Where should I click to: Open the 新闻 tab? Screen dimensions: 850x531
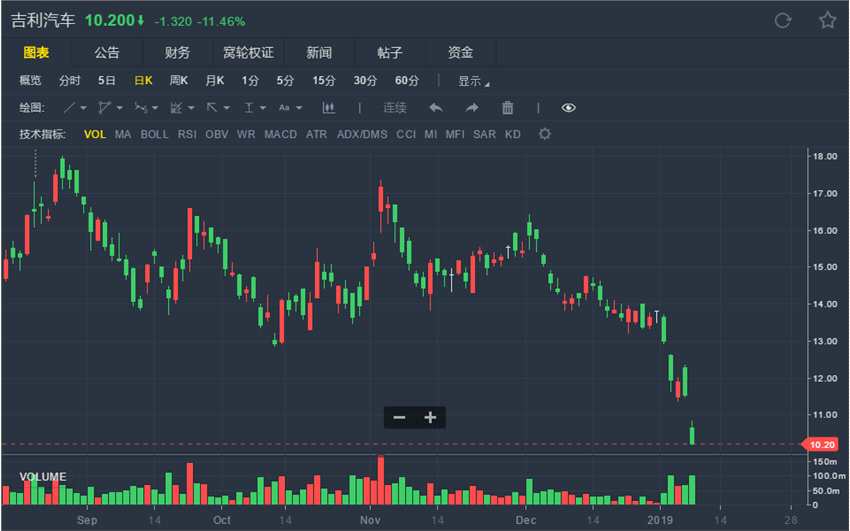319,53
